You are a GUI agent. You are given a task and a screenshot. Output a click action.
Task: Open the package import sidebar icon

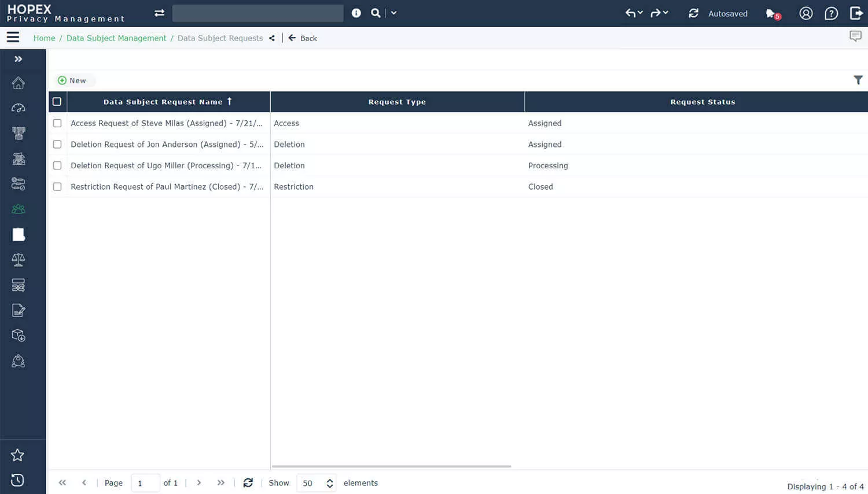click(x=19, y=336)
